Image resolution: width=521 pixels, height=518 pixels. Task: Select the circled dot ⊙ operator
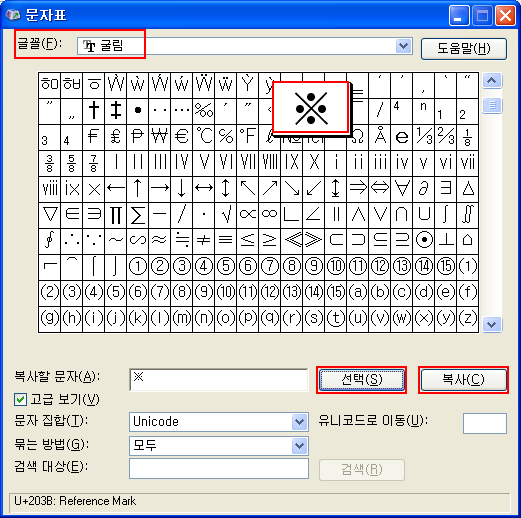(424, 241)
